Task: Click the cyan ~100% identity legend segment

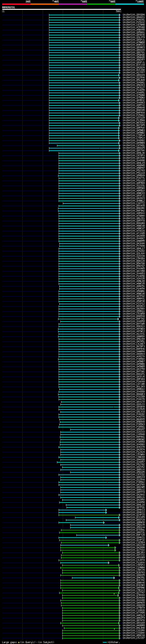Action: pyautogui.click(x=130, y=4)
